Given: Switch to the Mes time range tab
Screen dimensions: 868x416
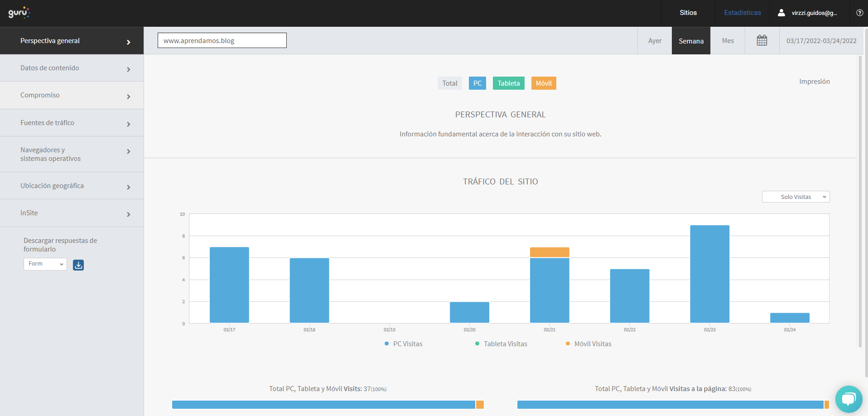Looking at the screenshot, I should click(x=728, y=41).
